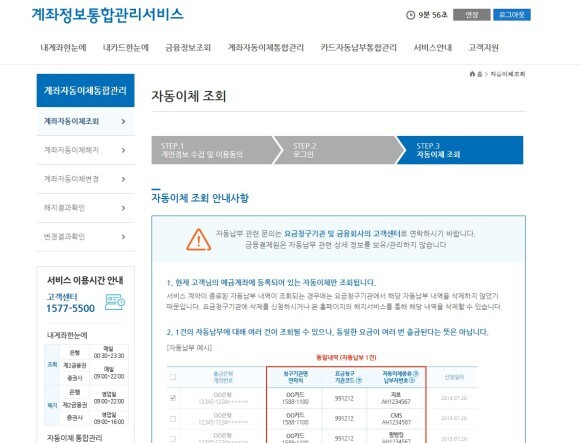Click the orange warning triangle icon
This screenshot has height=443, width=580.
coord(199,239)
